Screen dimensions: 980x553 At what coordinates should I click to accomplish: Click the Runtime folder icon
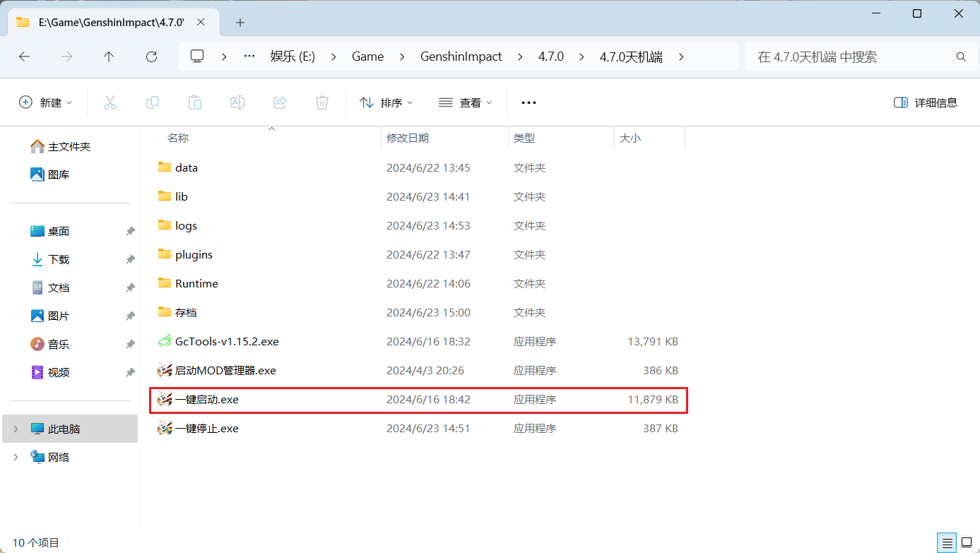point(165,283)
